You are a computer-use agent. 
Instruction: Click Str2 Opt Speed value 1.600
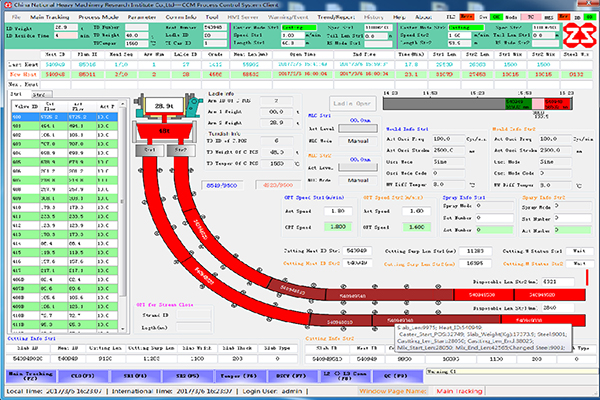(x=417, y=227)
